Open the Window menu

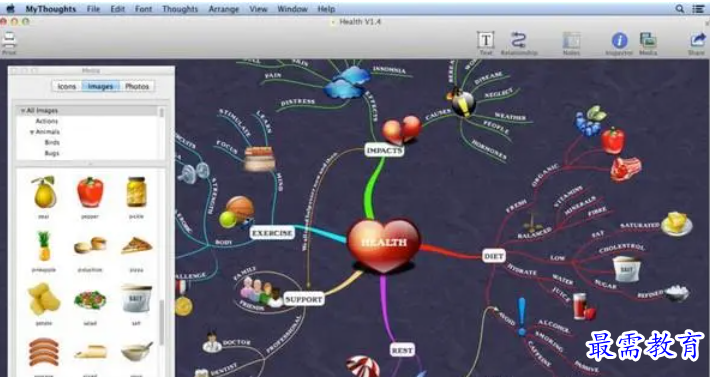pyautogui.click(x=293, y=9)
